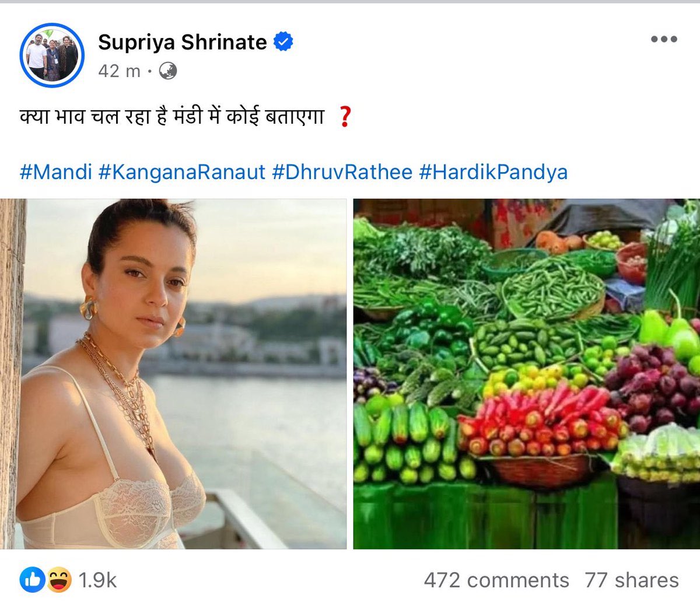Click the public globe audience icon

click(x=167, y=71)
